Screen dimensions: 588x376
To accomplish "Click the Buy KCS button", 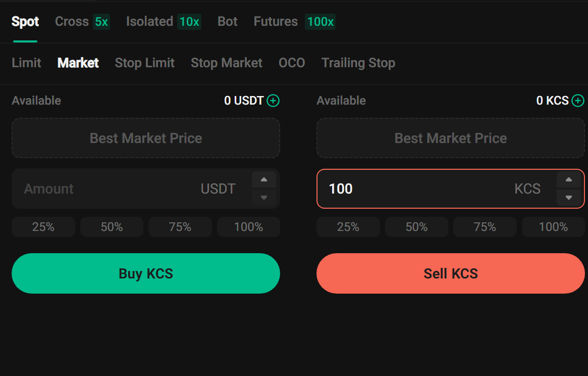I will point(146,273).
